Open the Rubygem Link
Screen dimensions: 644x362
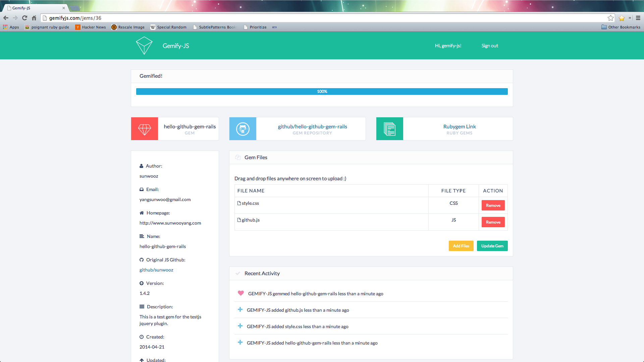(x=460, y=126)
